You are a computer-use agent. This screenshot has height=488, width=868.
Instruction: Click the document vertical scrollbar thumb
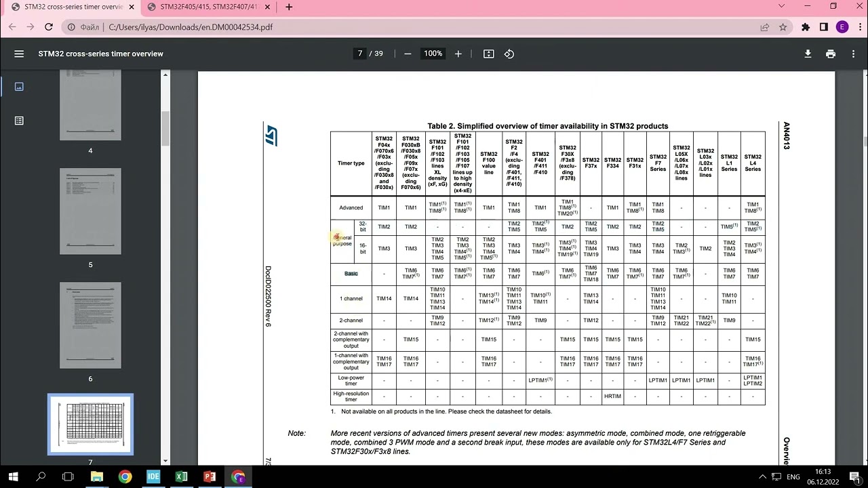pyautogui.click(x=865, y=142)
